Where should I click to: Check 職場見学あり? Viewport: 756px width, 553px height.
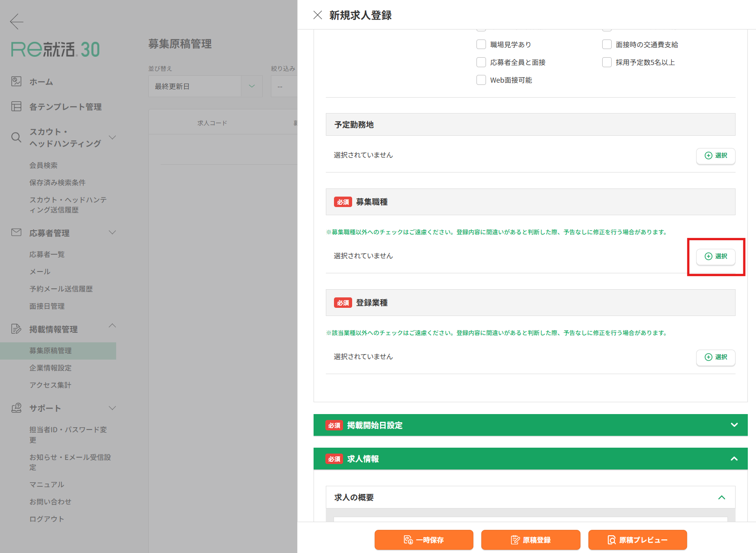pyautogui.click(x=481, y=44)
